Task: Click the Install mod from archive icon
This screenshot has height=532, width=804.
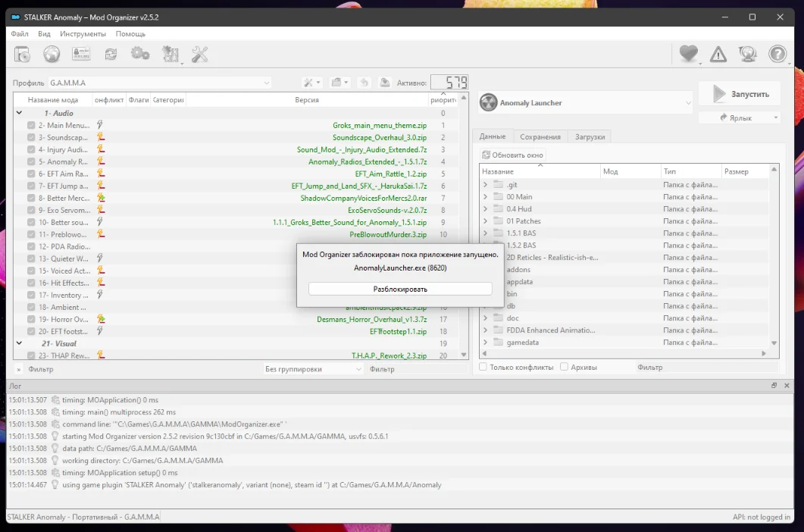Action: [x=22, y=54]
